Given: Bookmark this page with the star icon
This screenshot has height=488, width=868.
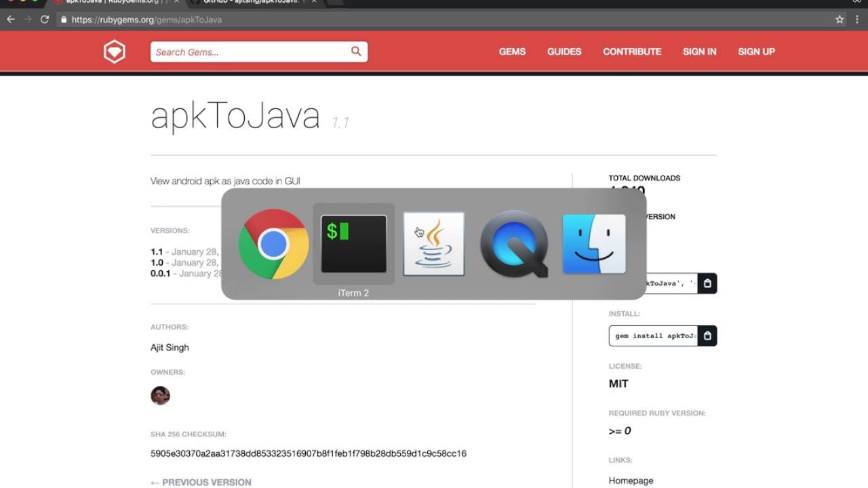Looking at the screenshot, I should tap(840, 20).
